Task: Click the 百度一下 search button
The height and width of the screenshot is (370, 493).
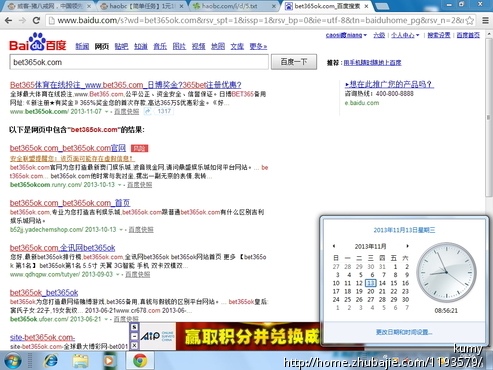Action: tap(294, 62)
